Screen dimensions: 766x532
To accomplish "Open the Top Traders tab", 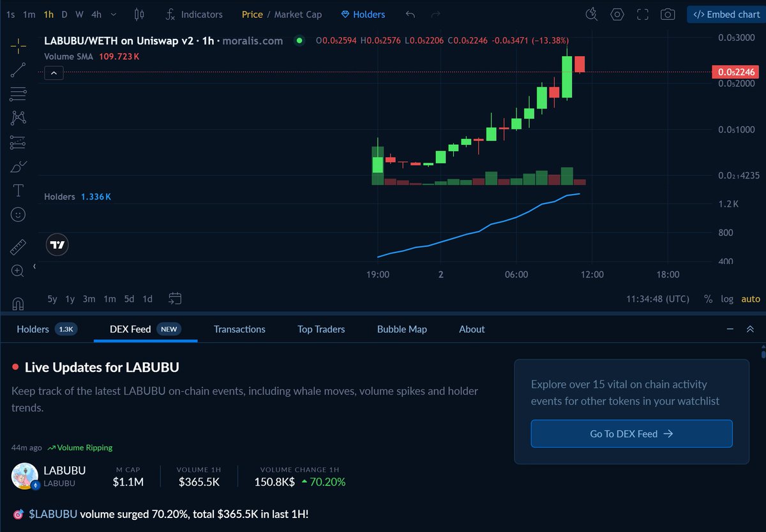I will coord(321,329).
